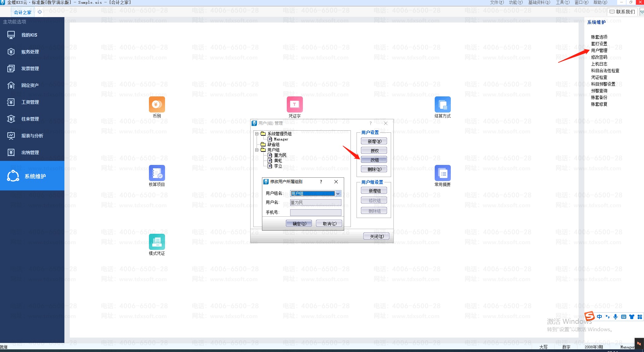
Task: Click the 账务处理 sidebar icon
Action: (x=11, y=52)
